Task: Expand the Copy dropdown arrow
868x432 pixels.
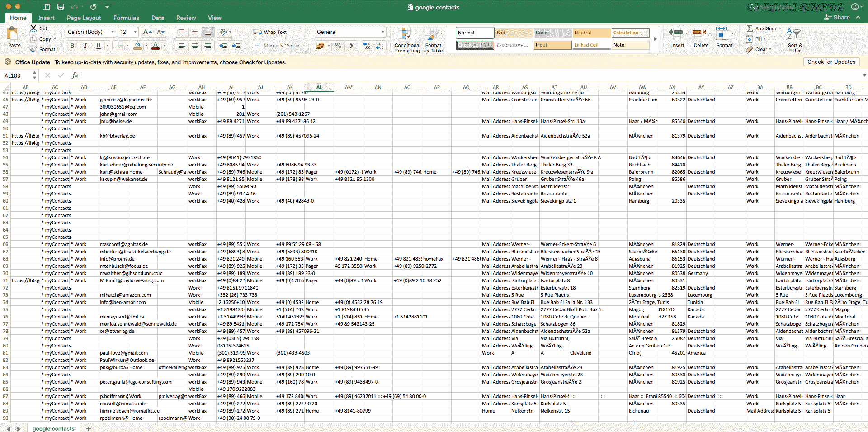Action: tap(55, 39)
